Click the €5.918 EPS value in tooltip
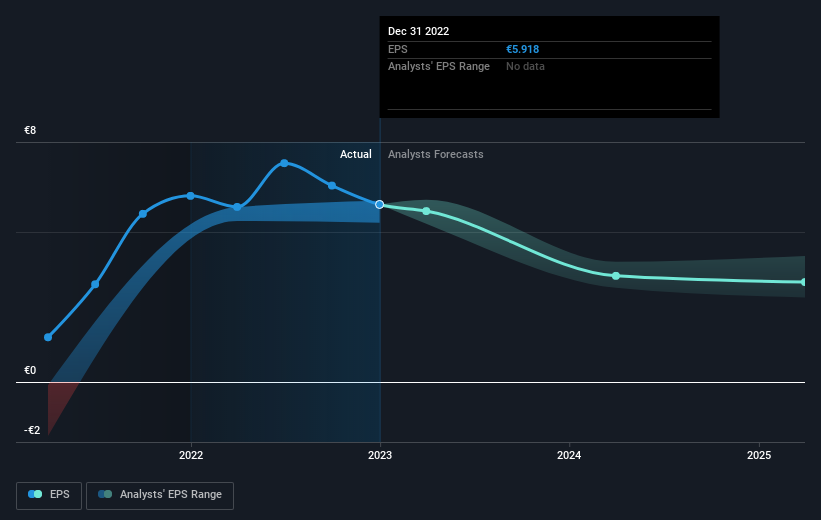Viewport: 821px width, 520px height. click(523, 49)
